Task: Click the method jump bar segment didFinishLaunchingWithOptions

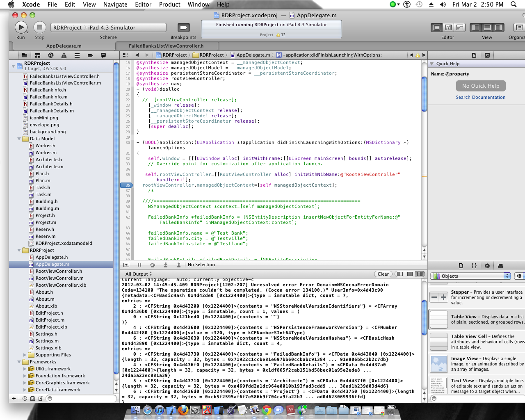Action: pyautogui.click(x=329, y=55)
